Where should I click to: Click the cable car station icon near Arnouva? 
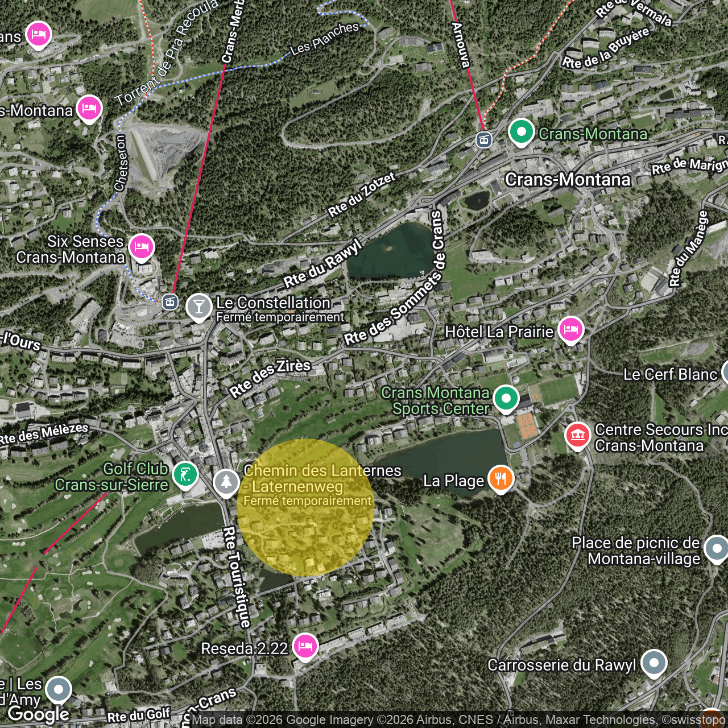(484, 139)
